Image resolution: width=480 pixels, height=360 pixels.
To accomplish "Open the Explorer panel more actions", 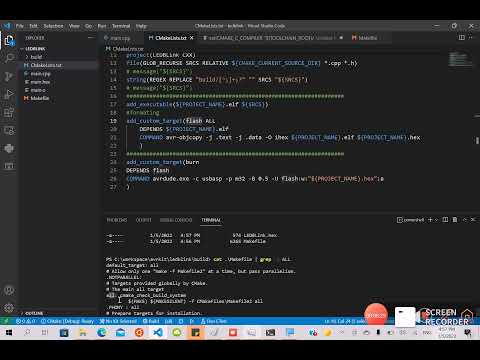I will (x=90, y=38).
